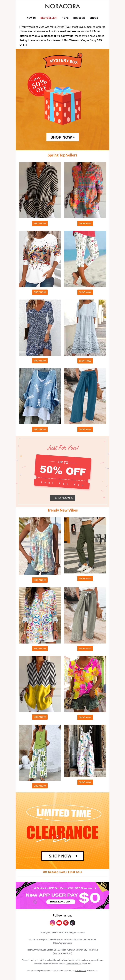Open the BESTSELLER menu item
125x980 pixels.
[49, 18]
